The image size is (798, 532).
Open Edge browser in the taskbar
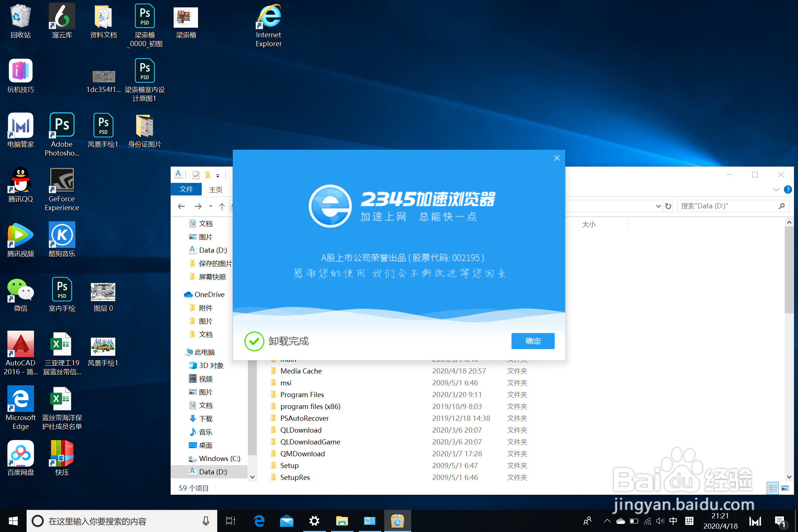pos(259,521)
